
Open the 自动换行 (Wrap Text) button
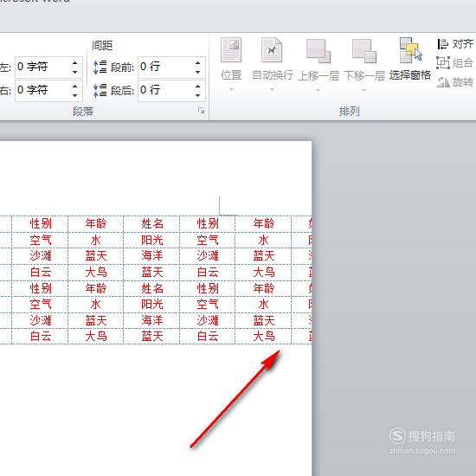coord(273,59)
